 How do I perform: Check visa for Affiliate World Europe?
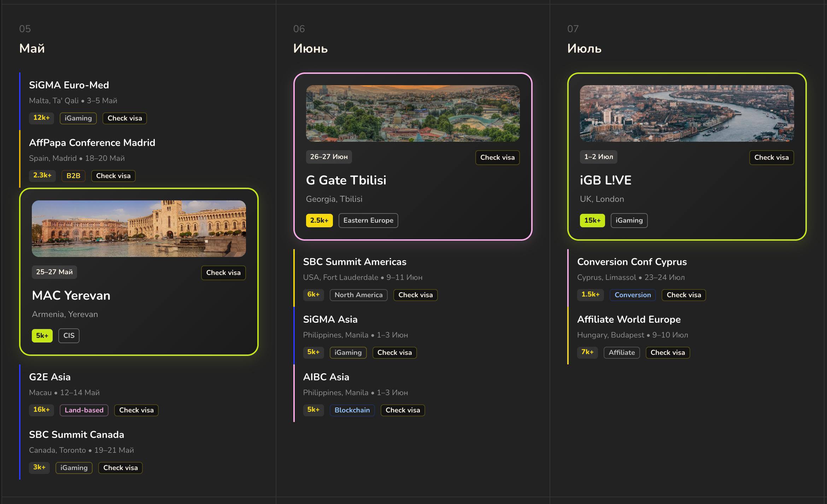(x=668, y=352)
